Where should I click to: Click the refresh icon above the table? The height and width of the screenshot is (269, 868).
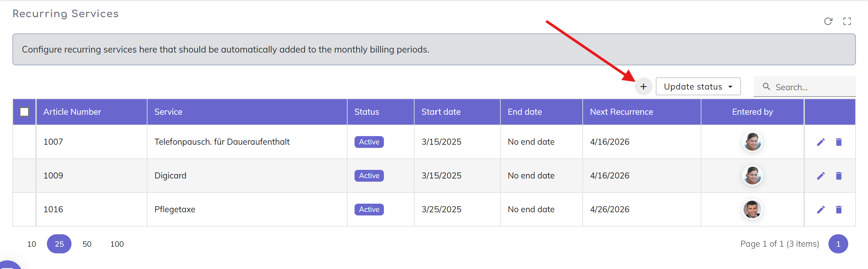pos(828,22)
